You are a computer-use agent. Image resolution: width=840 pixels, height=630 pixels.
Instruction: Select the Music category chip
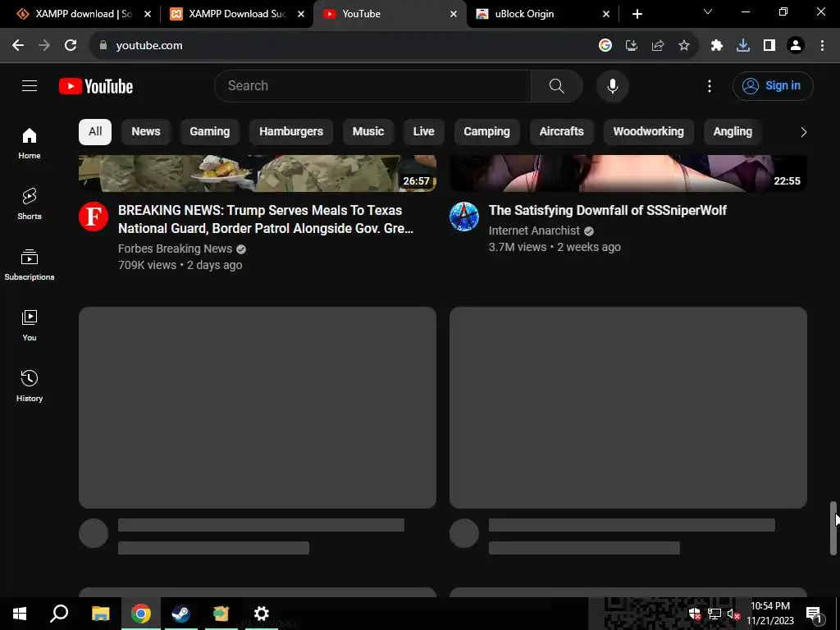pyautogui.click(x=368, y=132)
